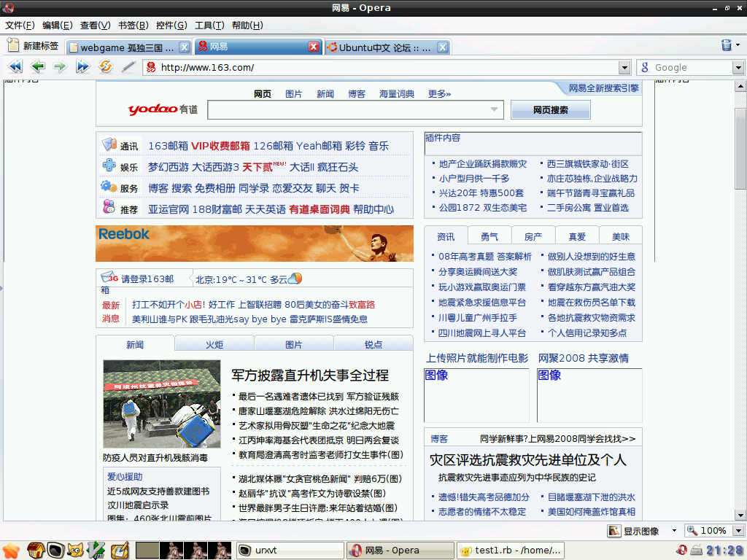
Task: Click the Fast Forward navigation button
Action: click(83, 66)
